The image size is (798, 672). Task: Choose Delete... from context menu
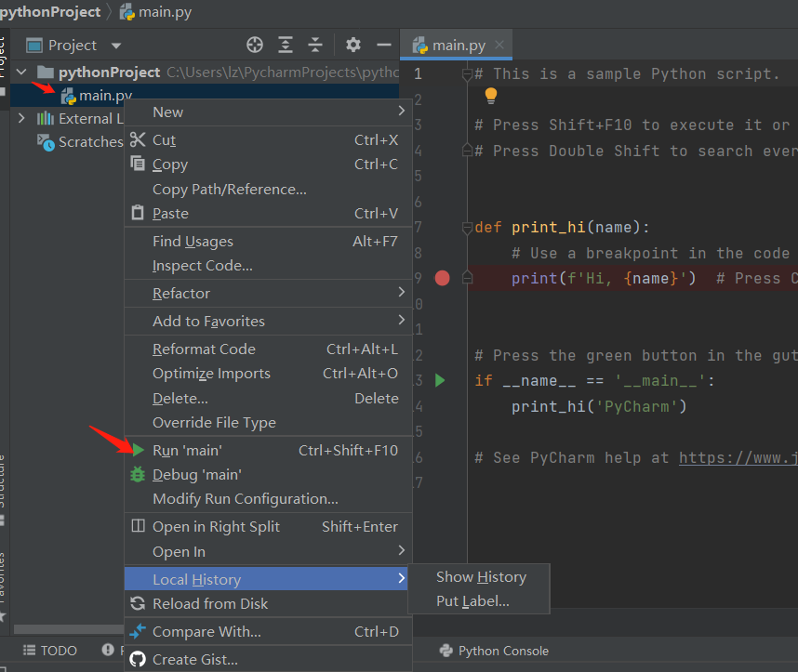pos(268,399)
